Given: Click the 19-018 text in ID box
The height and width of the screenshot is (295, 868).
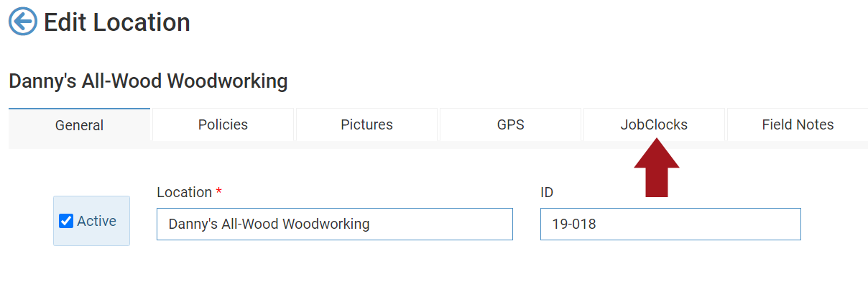Looking at the screenshot, I should [x=574, y=224].
